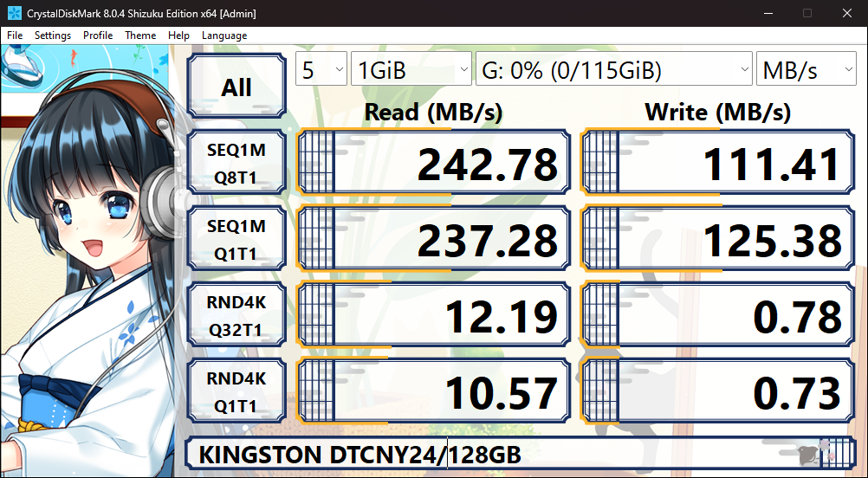The width and height of the screenshot is (868, 478).
Task: Open the File menu
Action: coord(15,36)
